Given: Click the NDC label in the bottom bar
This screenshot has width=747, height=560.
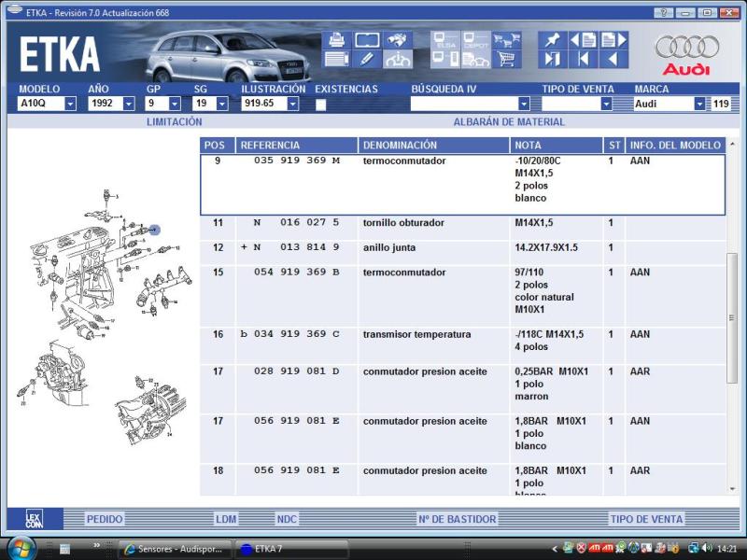Looking at the screenshot, I should click(x=287, y=519).
